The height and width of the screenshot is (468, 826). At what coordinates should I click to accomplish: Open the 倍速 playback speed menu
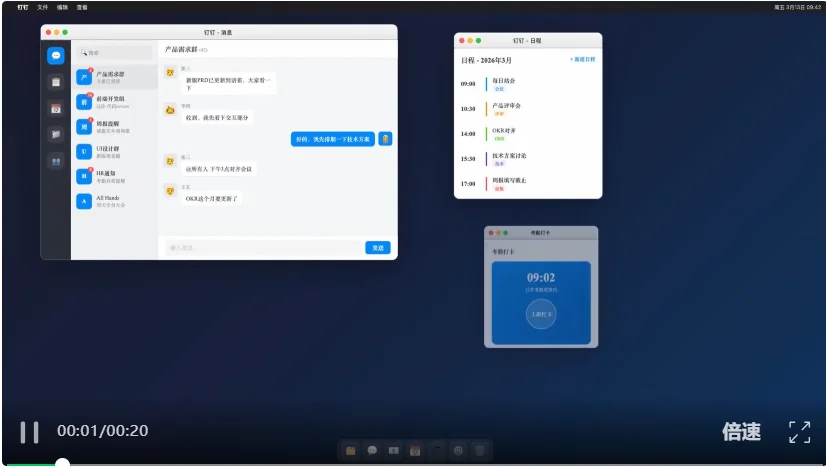pyautogui.click(x=741, y=432)
